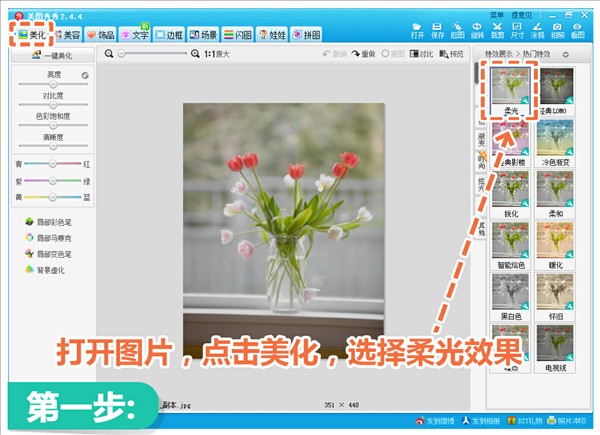Switch to the 美容 tab
600x435 pixels.
(69, 35)
